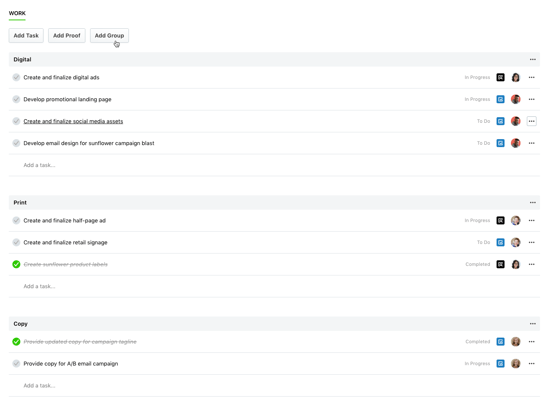Screen dimensions: 550x405
Task: Click assignee avatar on half-page ad row
Action: 516,221
